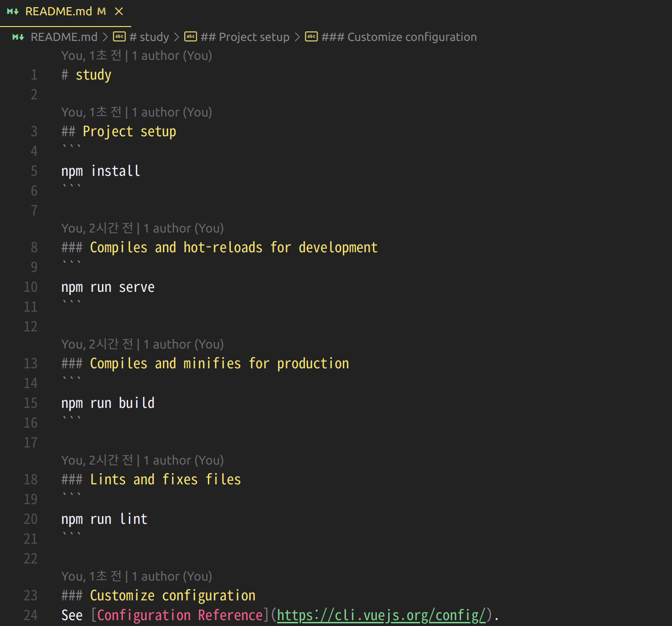
Task: Click the 'npm run serve' line
Action: [108, 287]
